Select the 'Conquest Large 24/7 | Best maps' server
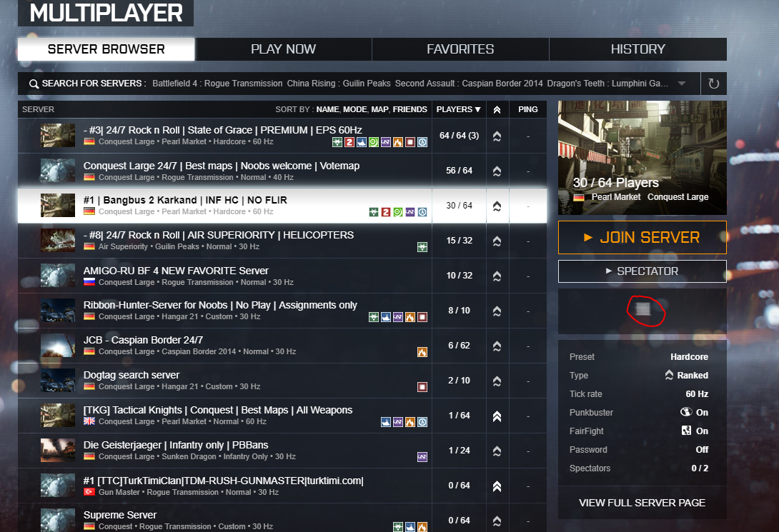 click(x=282, y=170)
